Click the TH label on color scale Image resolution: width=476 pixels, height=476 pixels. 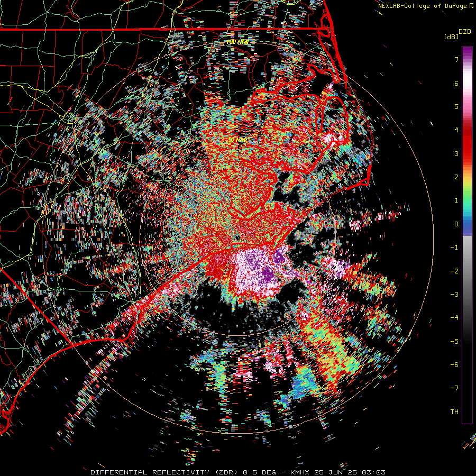(x=454, y=412)
